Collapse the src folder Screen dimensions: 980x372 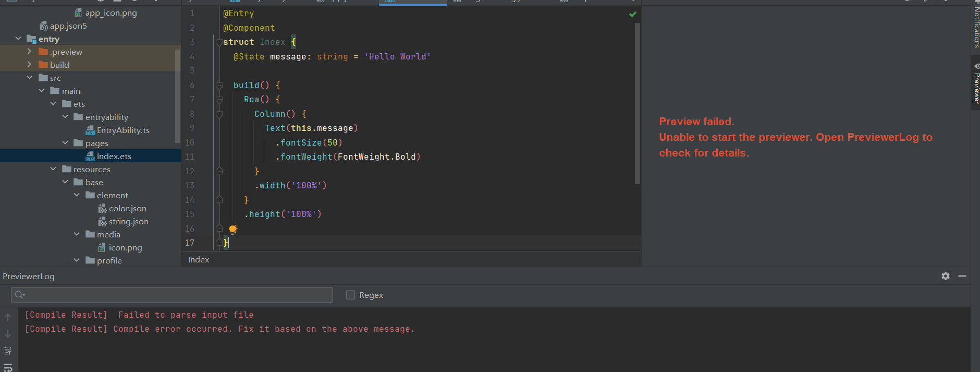30,78
